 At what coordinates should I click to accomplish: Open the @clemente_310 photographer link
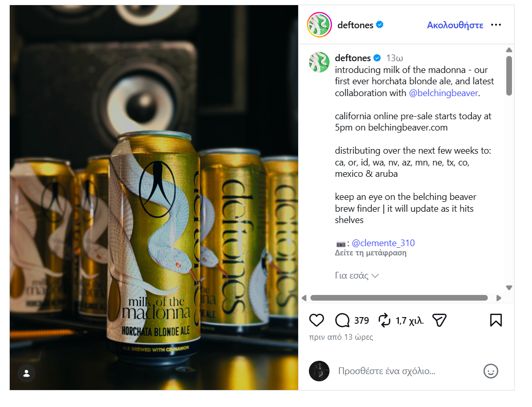click(x=383, y=243)
